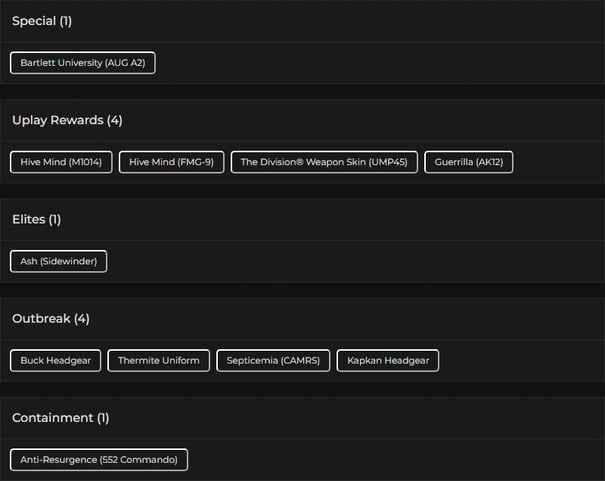
Task: Click the Thermite Uniform item
Action: [x=159, y=360]
